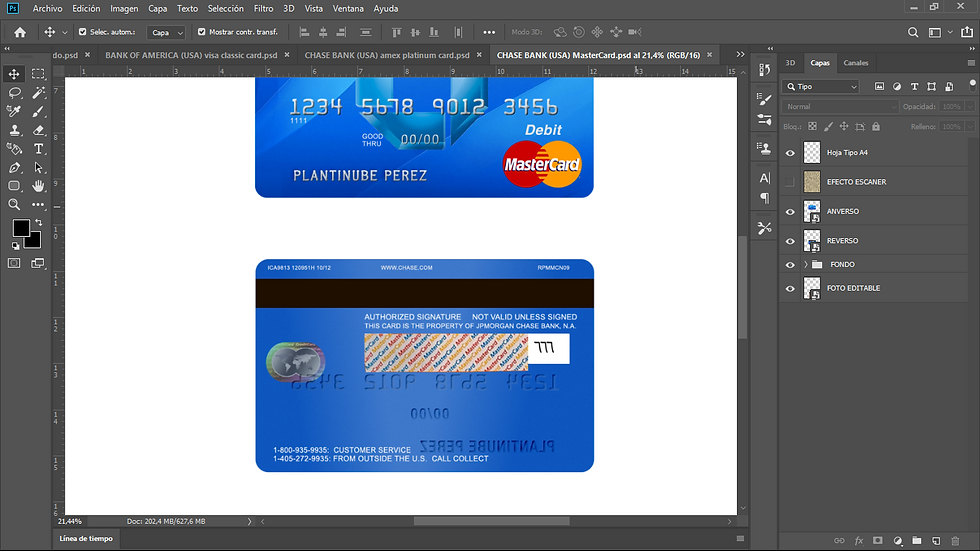Select the Path Selection tool
Screen dimensions: 980x551
coord(38,167)
